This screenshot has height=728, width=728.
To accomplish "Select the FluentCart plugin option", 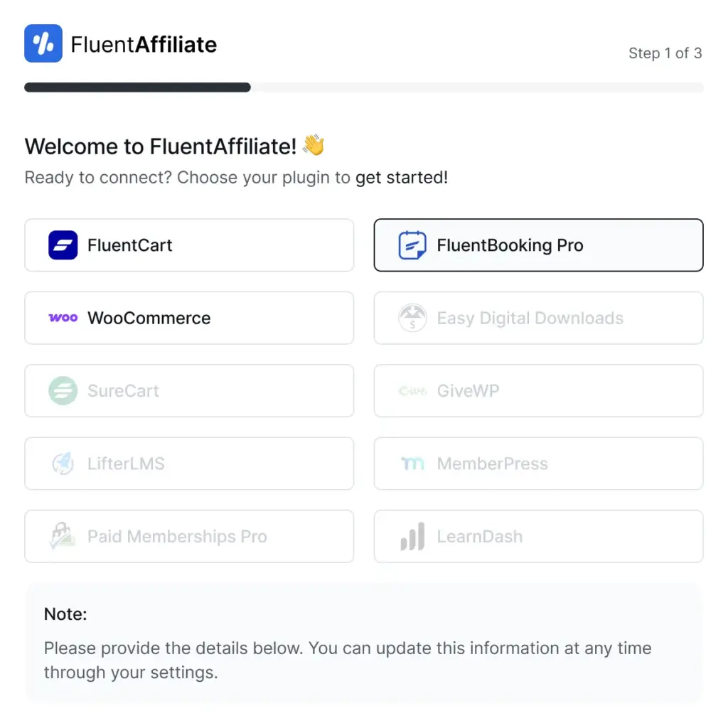I will click(x=189, y=245).
